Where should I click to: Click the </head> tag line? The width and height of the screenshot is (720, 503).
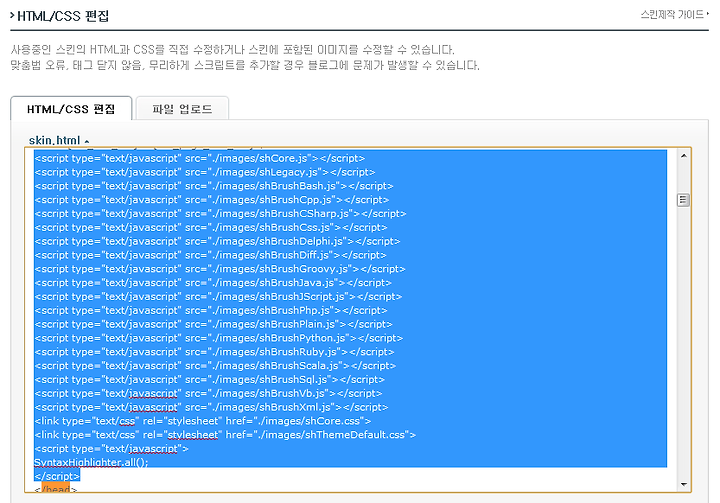click(x=56, y=488)
